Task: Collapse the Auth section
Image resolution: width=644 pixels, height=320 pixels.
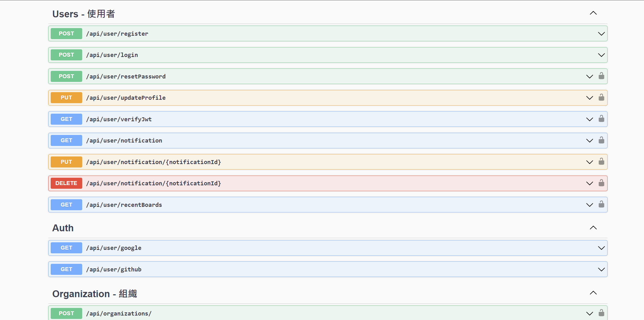Action: [x=593, y=228]
